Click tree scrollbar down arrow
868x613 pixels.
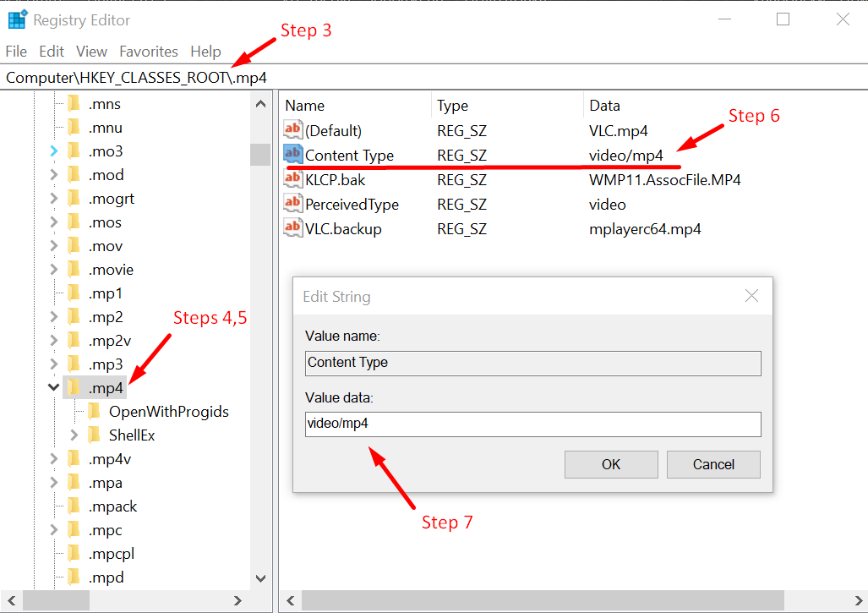pyautogui.click(x=260, y=578)
